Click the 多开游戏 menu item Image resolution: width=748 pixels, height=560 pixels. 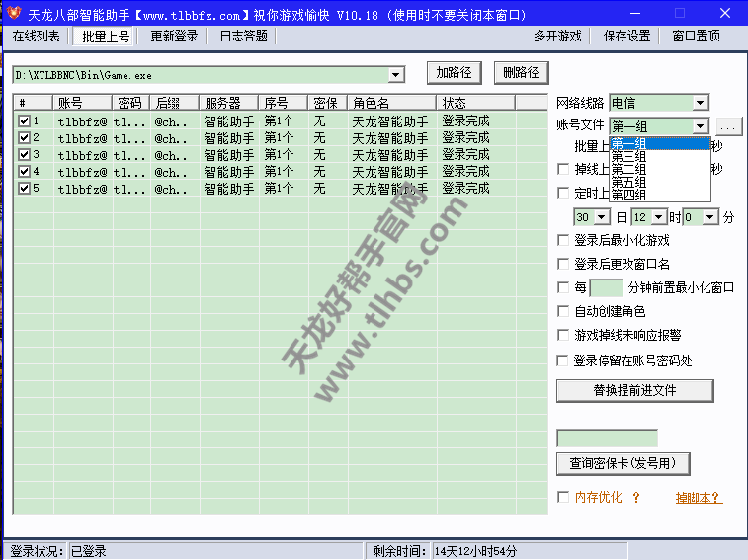(x=557, y=37)
